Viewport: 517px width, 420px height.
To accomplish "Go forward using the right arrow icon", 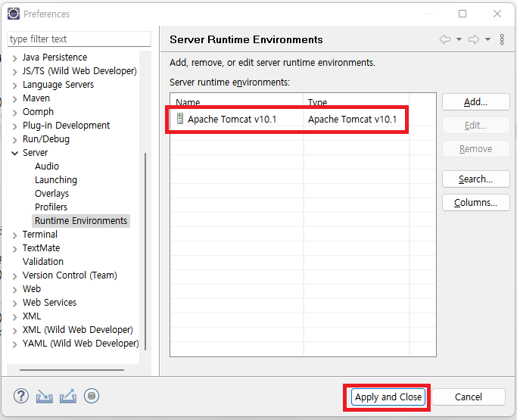I will coord(474,39).
